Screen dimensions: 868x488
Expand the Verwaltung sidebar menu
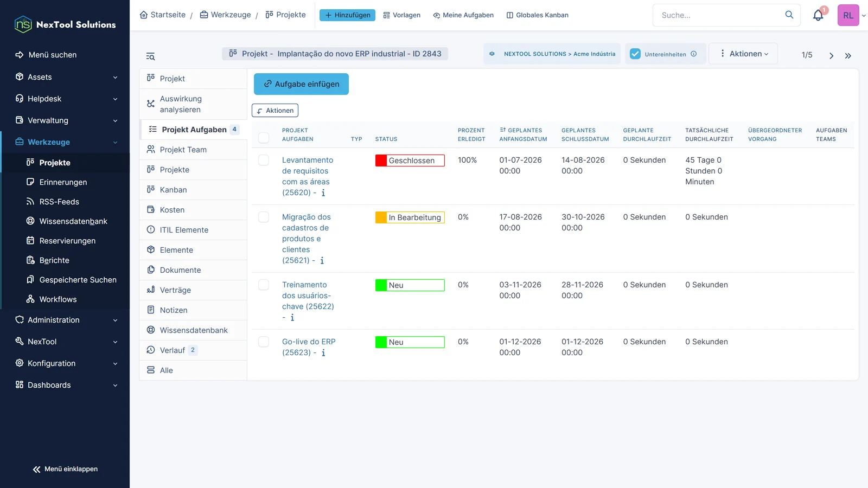point(65,120)
